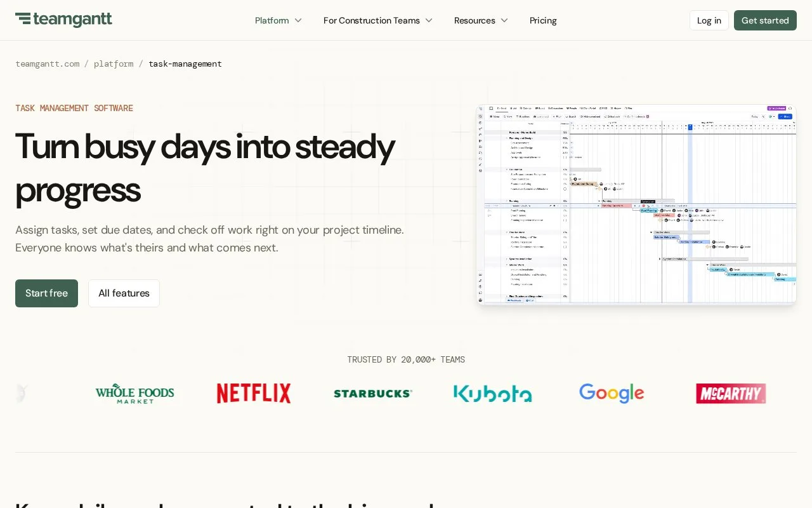Click the "TASK MANAGEMENT SOFTWARE" label

coord(74,108)
